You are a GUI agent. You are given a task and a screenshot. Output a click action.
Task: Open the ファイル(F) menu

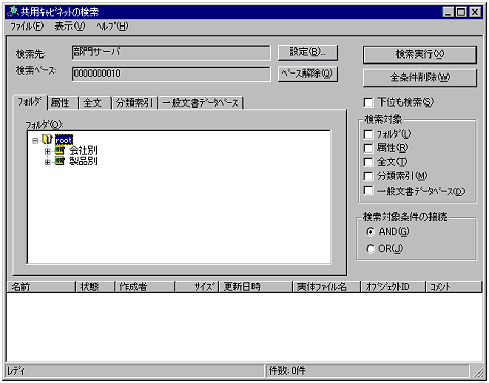[x=27, y=26]
